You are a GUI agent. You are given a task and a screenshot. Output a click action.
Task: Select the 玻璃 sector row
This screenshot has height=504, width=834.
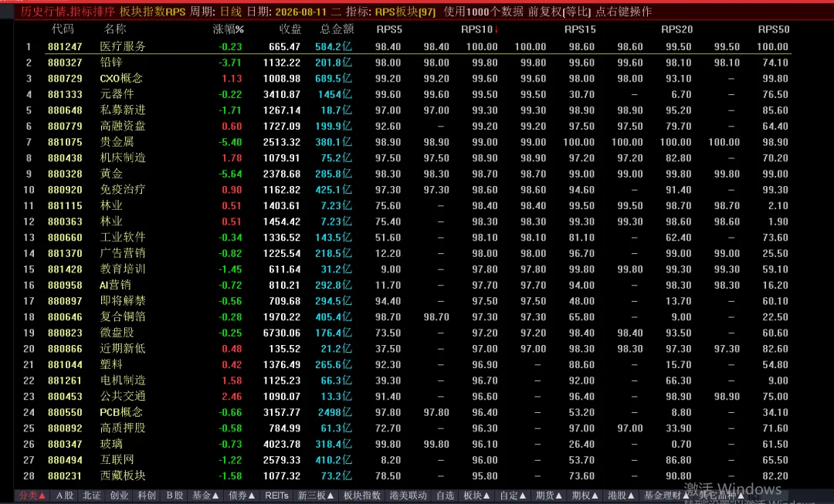click(111, 444)
